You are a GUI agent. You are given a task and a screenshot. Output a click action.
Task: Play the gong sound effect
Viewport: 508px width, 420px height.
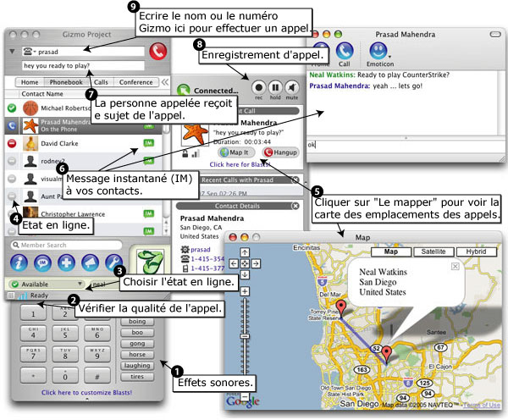click(137, 344)
